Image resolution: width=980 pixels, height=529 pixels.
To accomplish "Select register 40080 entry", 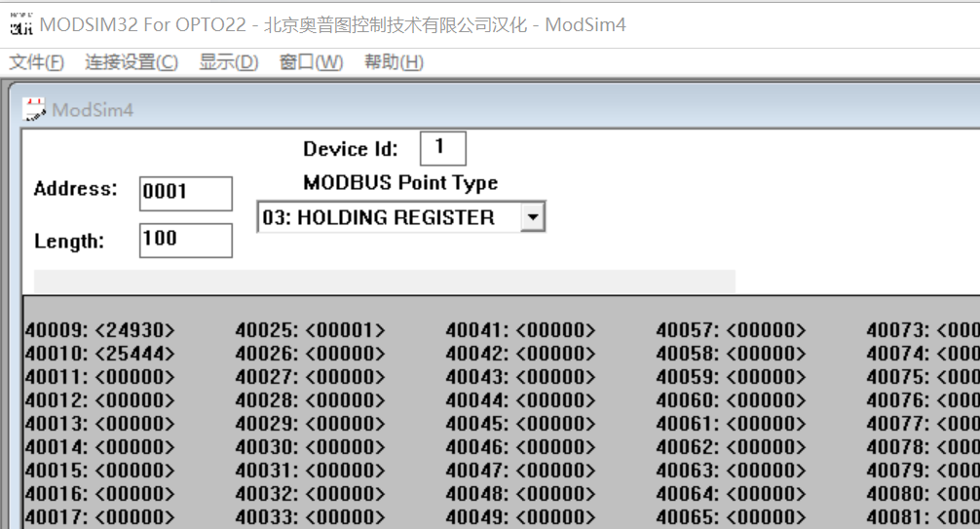I will [923, 494].
